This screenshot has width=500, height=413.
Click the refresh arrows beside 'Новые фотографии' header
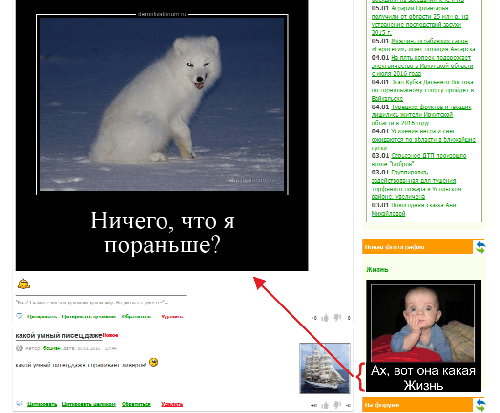tap(480, 247)
